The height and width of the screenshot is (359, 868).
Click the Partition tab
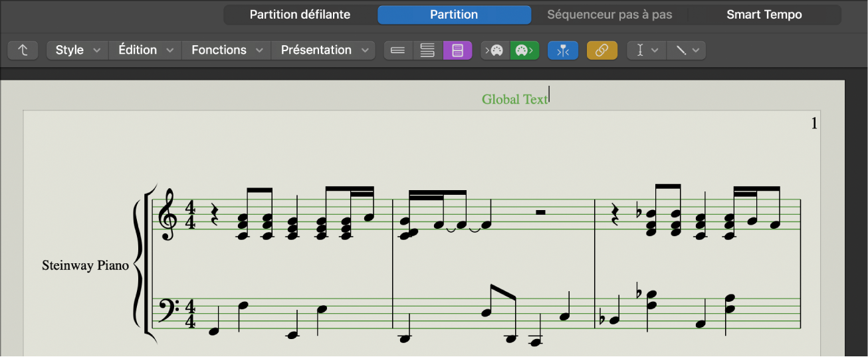(x=454, y=15)
